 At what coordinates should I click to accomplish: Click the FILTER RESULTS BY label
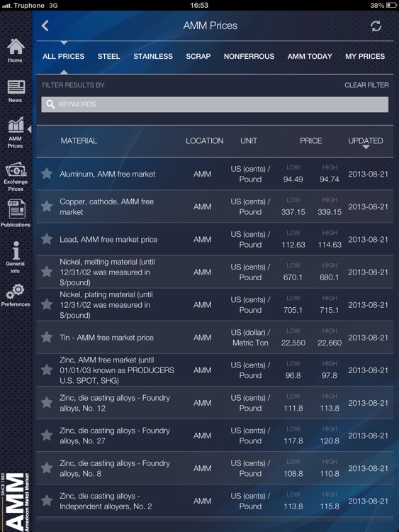click(73, 85)
